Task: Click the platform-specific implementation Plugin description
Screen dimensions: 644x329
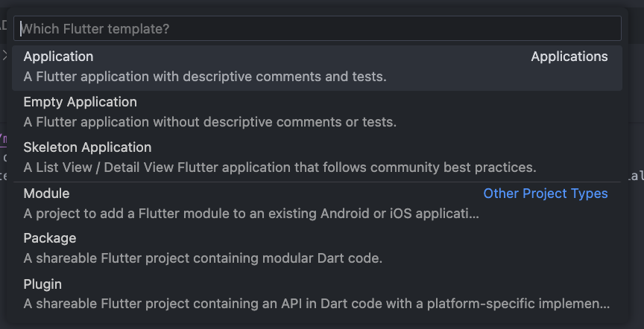Action: click(x=317, y=304)
